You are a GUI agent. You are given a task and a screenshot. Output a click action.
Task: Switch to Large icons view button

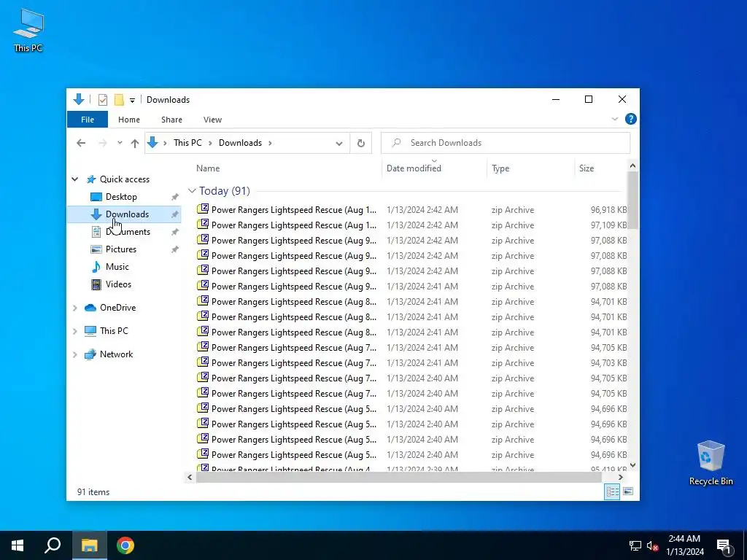628,491
